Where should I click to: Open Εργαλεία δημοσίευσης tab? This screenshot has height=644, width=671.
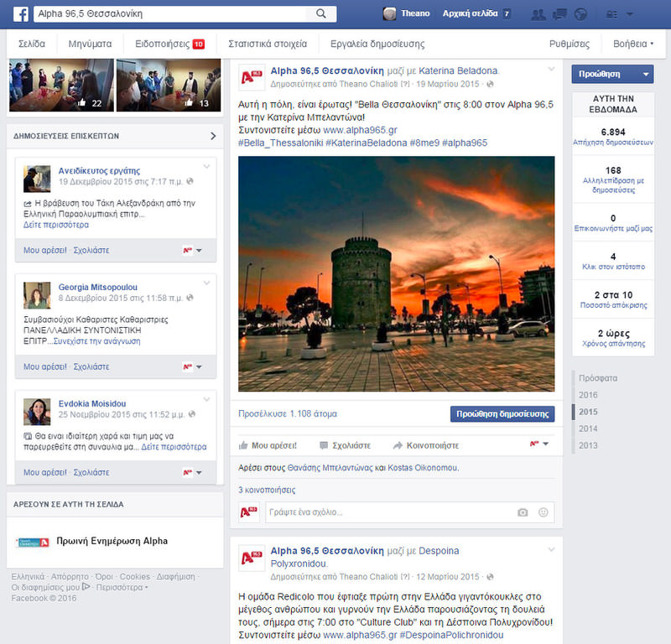tap(377, 44)
